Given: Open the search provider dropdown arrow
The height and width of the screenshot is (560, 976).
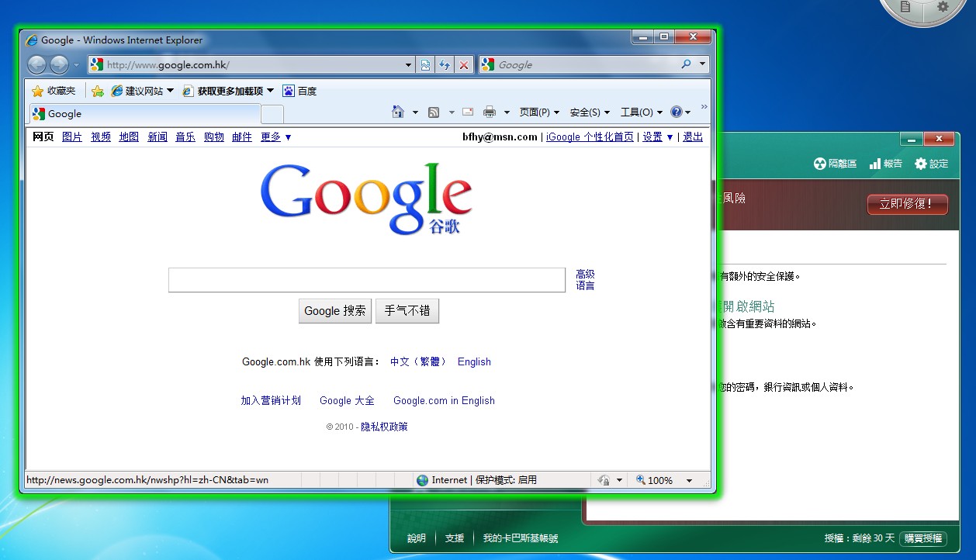Looking at the screenshot, I should pos(703,64).
